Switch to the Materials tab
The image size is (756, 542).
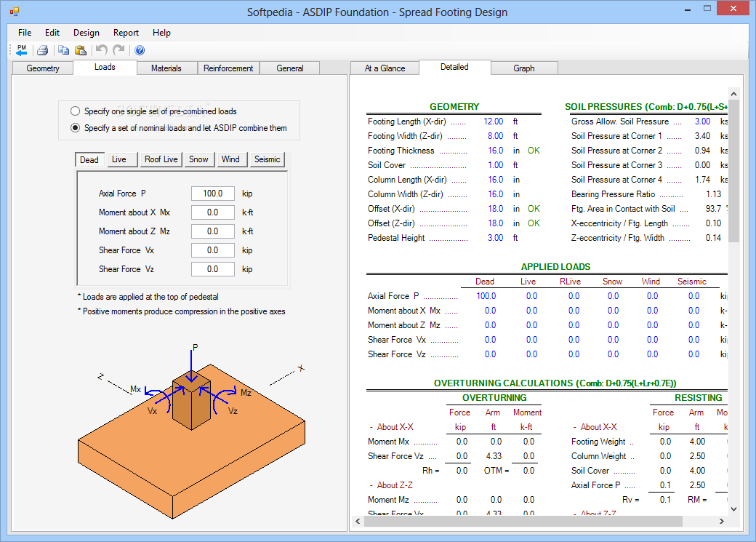(x=166, y=68)
